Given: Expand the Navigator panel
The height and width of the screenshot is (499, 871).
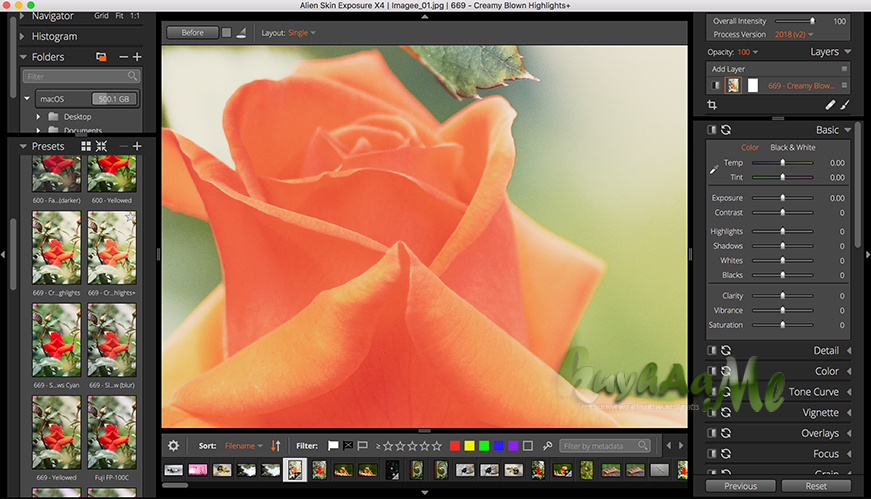Looking at the screenshot, I should coord(22,16).
